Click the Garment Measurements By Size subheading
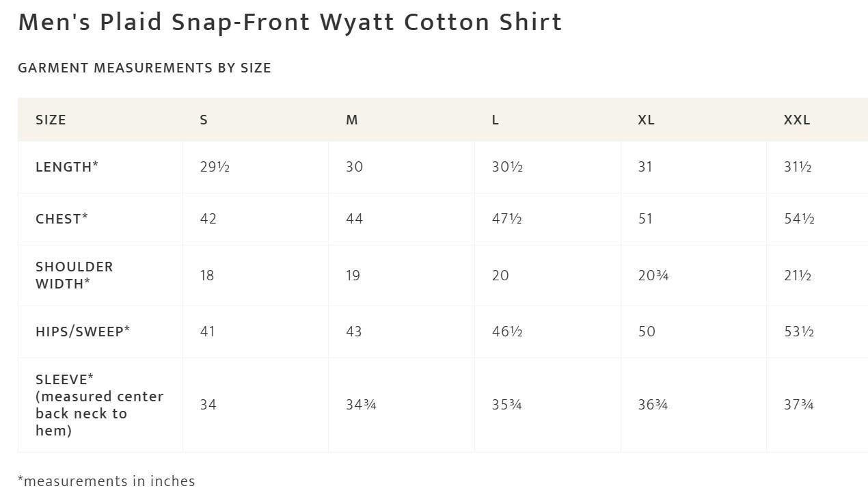Screen dimensions: 868x497 [144, 68]
